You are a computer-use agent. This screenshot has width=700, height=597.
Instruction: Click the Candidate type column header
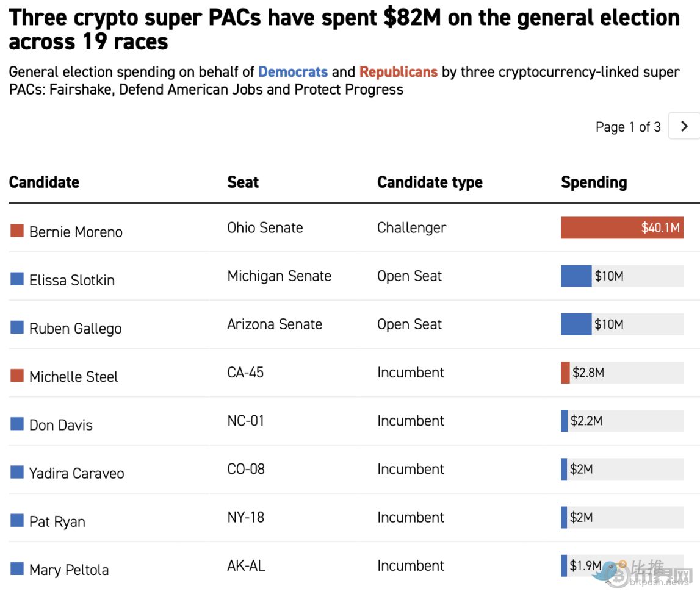point(430,182)
